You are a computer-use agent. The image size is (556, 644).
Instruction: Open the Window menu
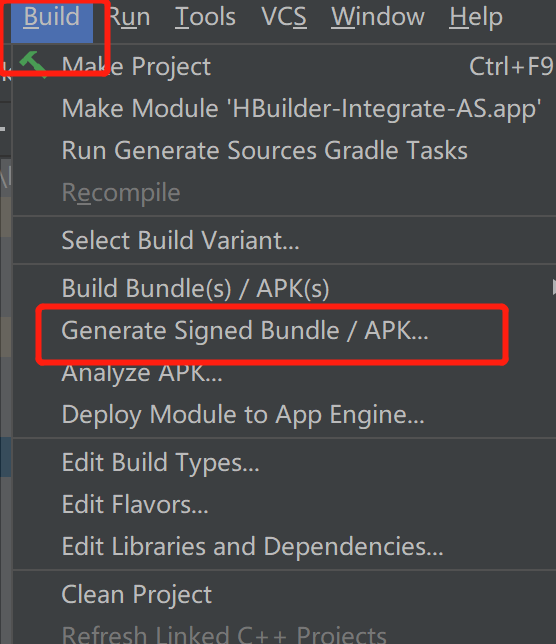click(378, 17)
